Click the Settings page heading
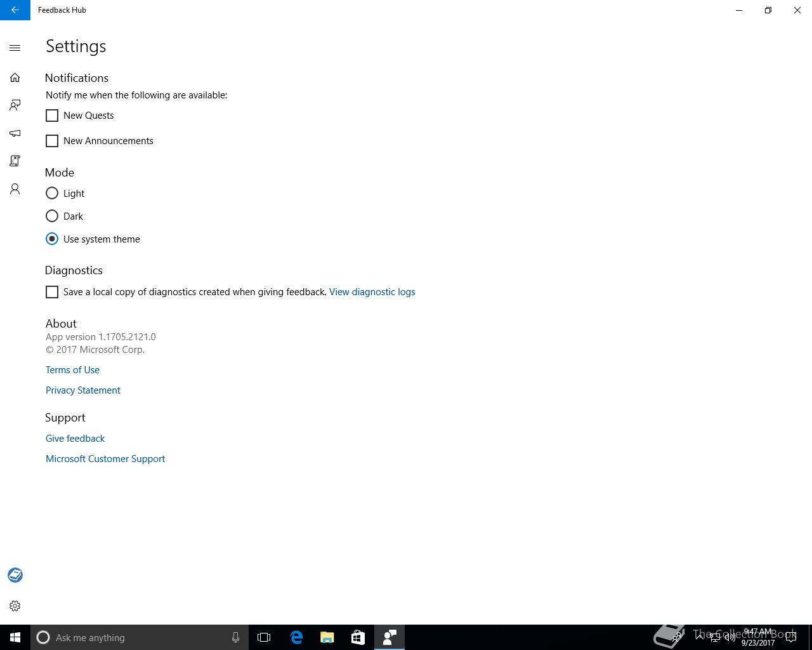812x650 pixels. pyautogui.click(x=75, y=46)
